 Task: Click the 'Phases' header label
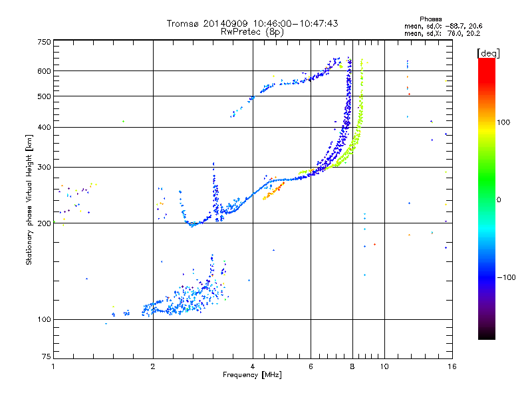430,19
